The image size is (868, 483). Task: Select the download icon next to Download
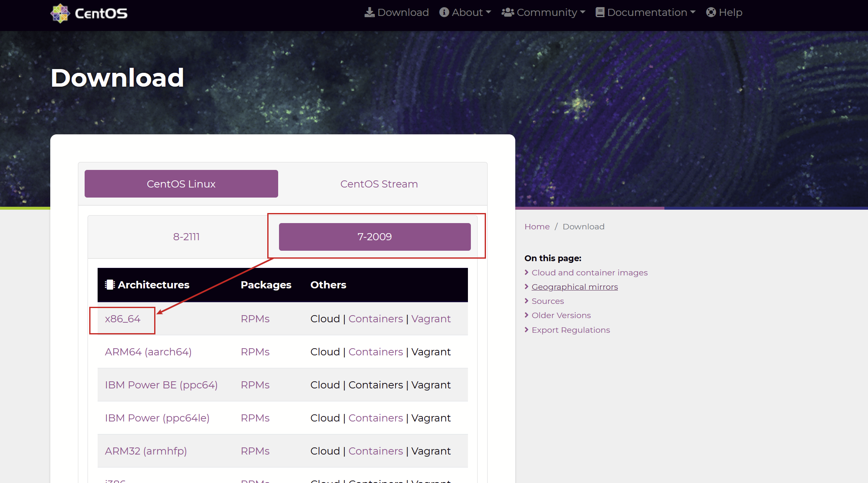369,12
